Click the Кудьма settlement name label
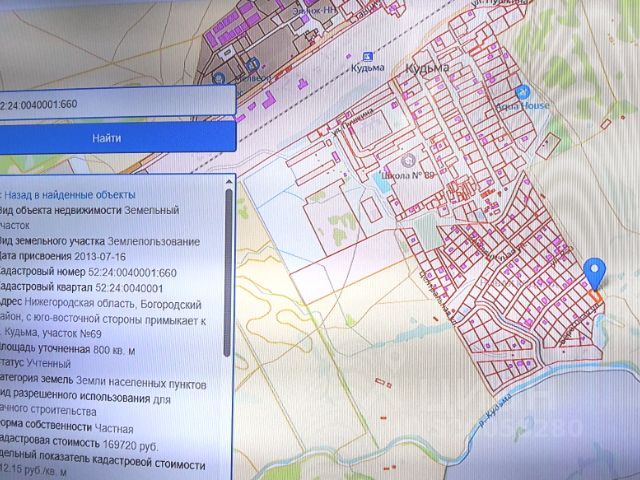The image size is (640, 480). click(427, 68)
